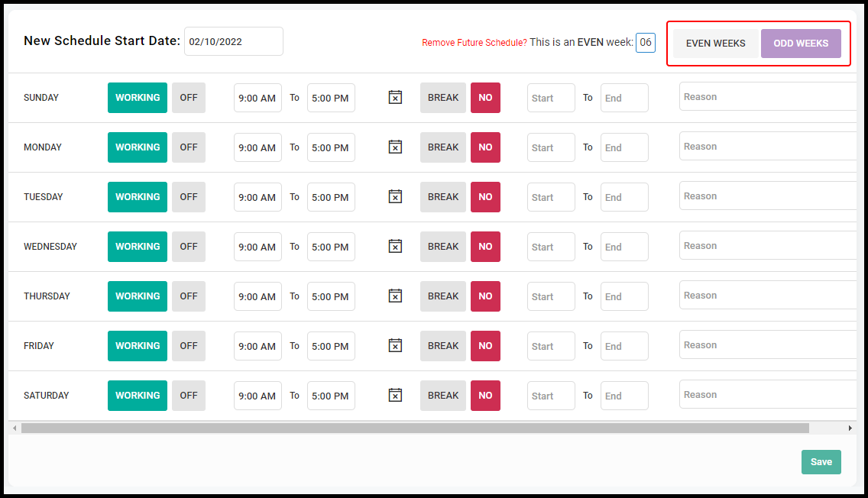Set Friday to WORKING
868x498 pixels.
138,346
